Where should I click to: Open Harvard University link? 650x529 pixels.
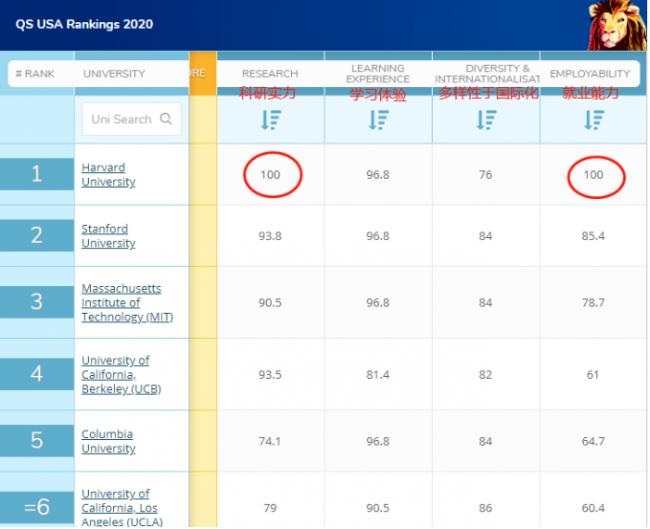109,175
